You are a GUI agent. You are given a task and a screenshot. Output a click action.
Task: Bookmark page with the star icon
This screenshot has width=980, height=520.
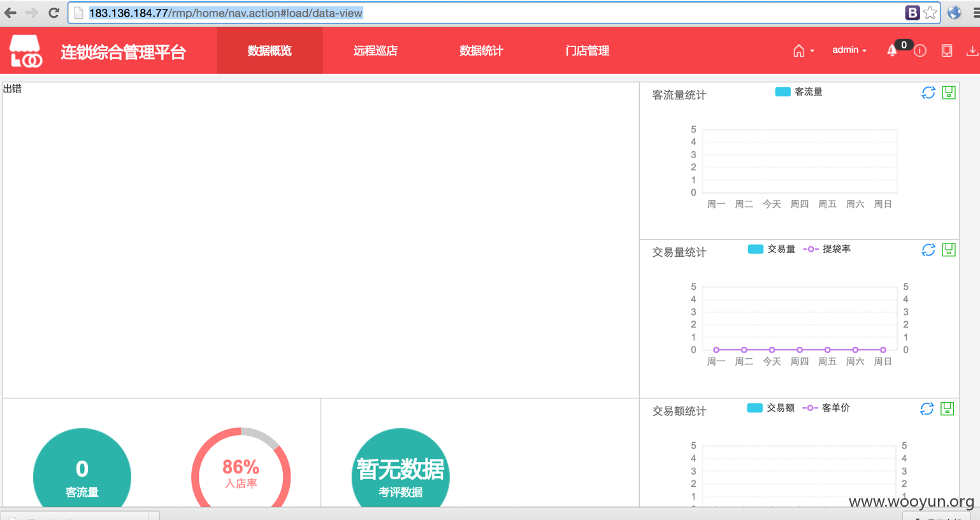930,13
